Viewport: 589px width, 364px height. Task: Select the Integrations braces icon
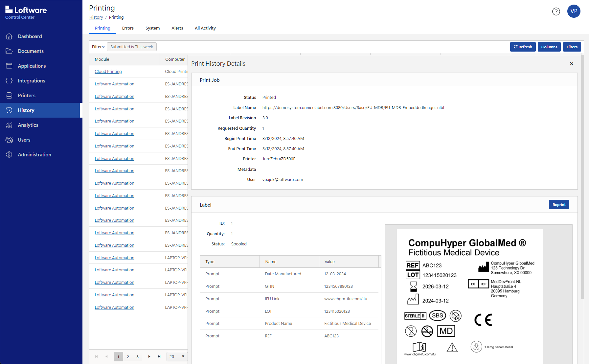(x=9, y=81)
